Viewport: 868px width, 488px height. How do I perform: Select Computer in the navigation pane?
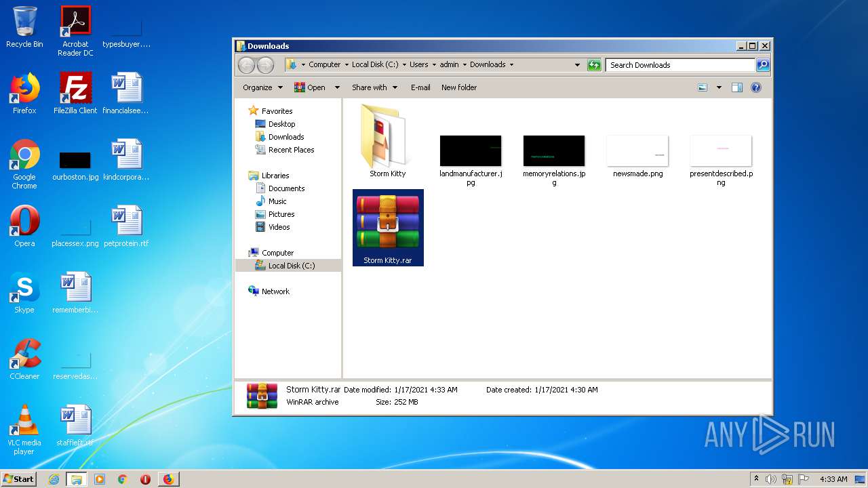pyautogui.click(x=277, y=253)
